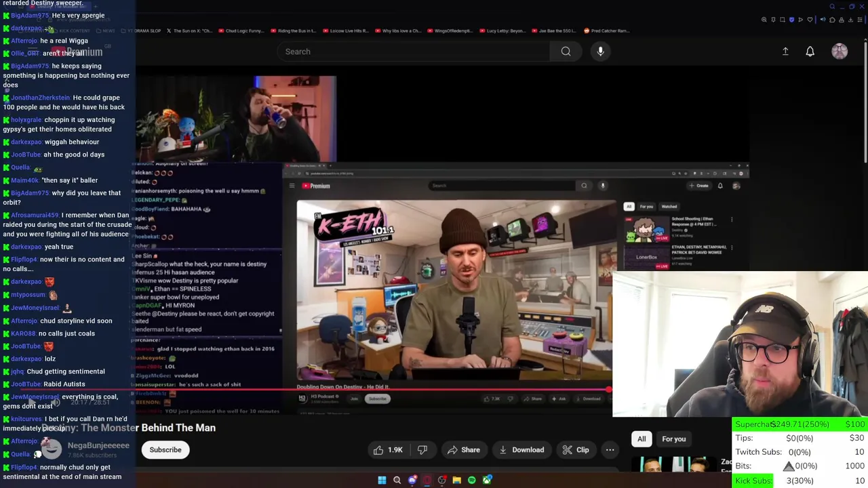The height and width of the screenshot is (488, 868).
Task: Open File Explorer from the taskbar
Action: pos(456,481)
